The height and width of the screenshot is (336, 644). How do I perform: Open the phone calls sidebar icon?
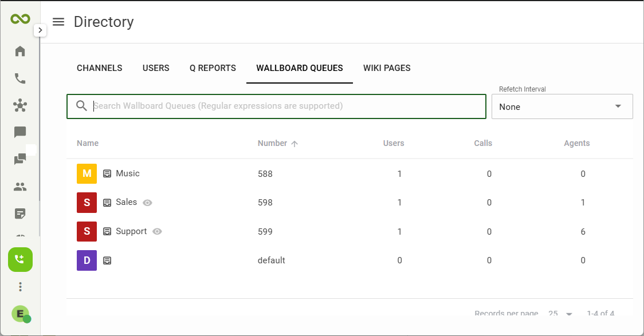pyautogui.click(x=20, y=78)
